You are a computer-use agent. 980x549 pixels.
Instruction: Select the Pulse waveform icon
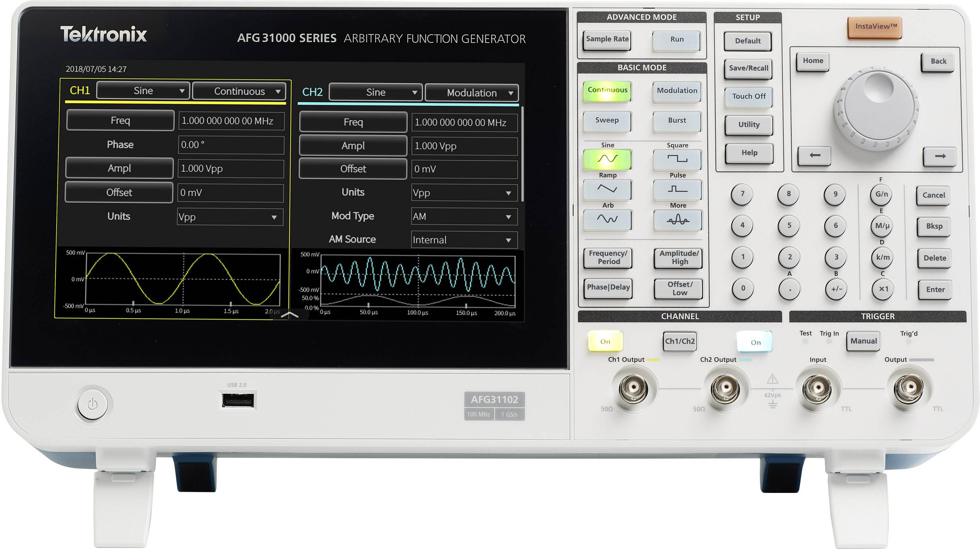[x=677, y=190]
